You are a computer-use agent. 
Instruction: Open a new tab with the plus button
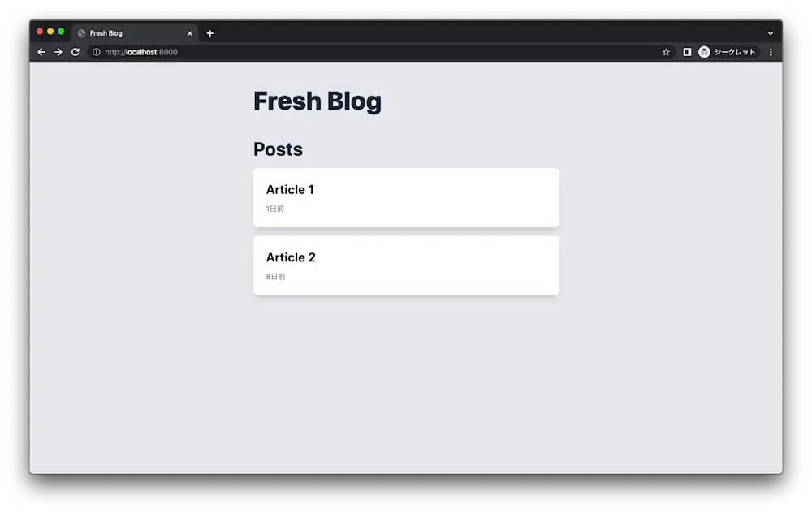[x=209, y=32]
